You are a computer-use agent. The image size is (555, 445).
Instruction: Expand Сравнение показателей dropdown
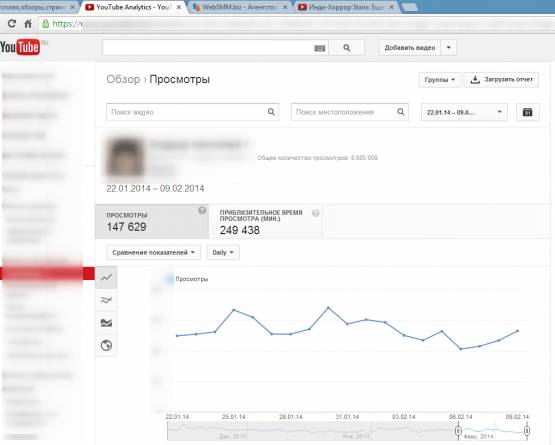click(153, 252)
